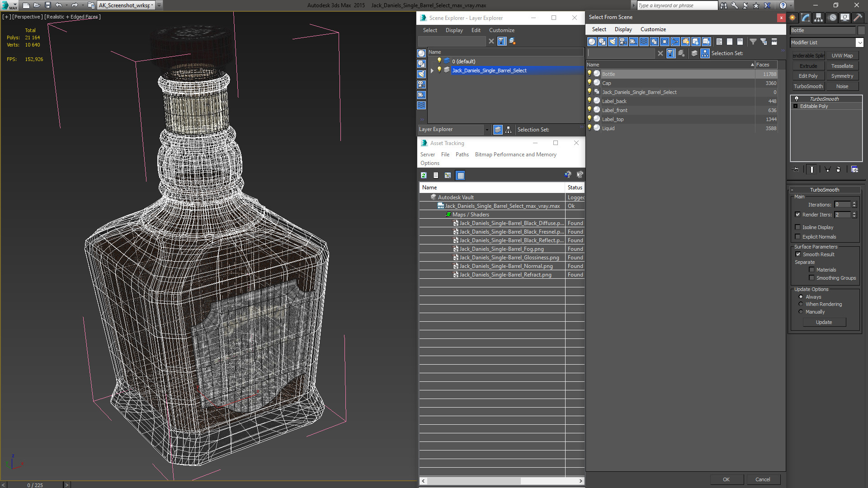Click OK in Select From Scene dialog

point(726,479)
